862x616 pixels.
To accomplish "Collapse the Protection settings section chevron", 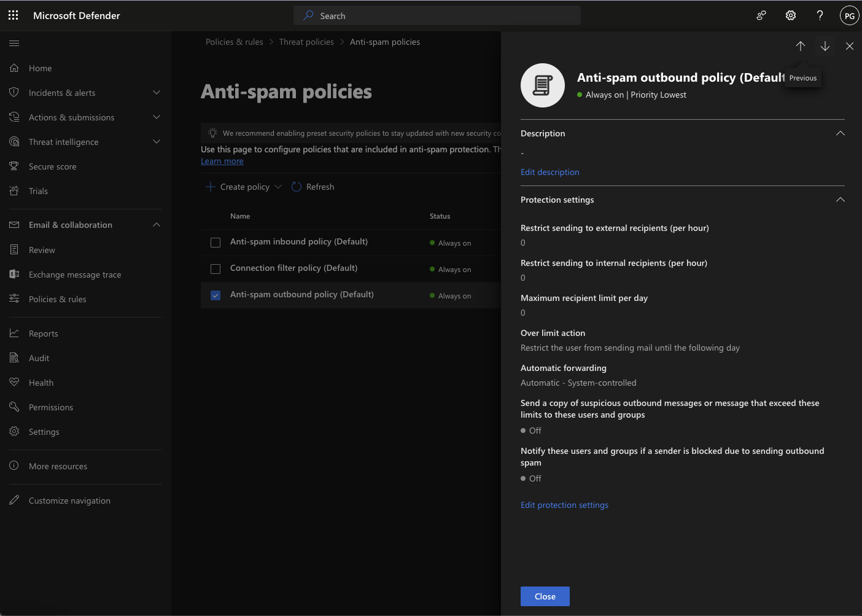I will 841,200.
